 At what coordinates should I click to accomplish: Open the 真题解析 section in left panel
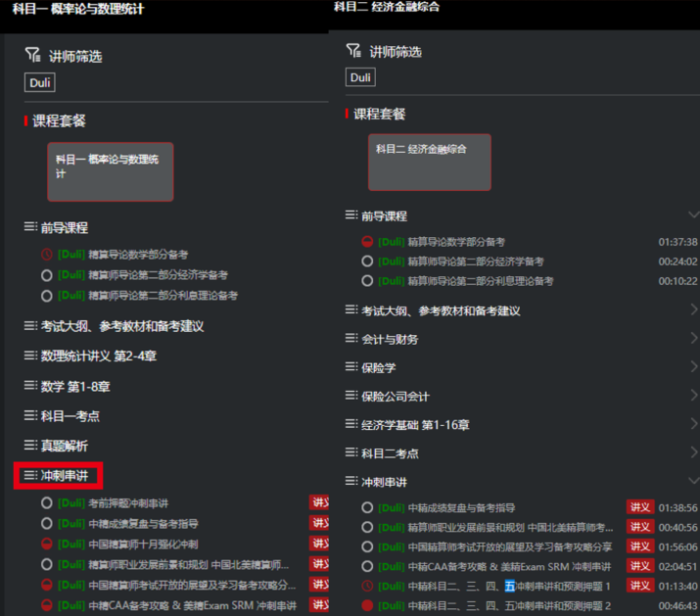tap(63, 446)
